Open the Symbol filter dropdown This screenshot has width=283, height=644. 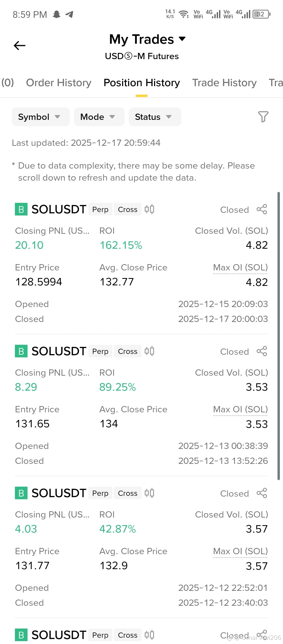(x=41, y=117)
